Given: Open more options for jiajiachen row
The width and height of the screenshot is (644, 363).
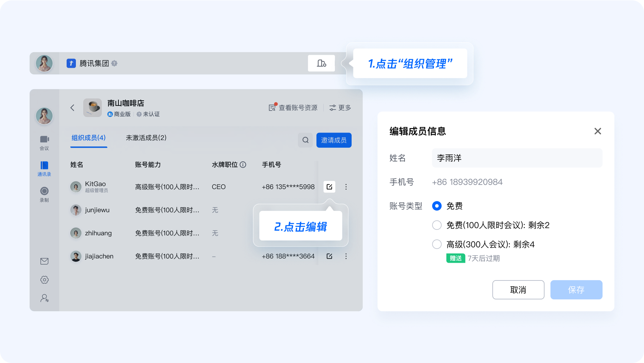Looking at the screenshot, I should tap(346, 256).
